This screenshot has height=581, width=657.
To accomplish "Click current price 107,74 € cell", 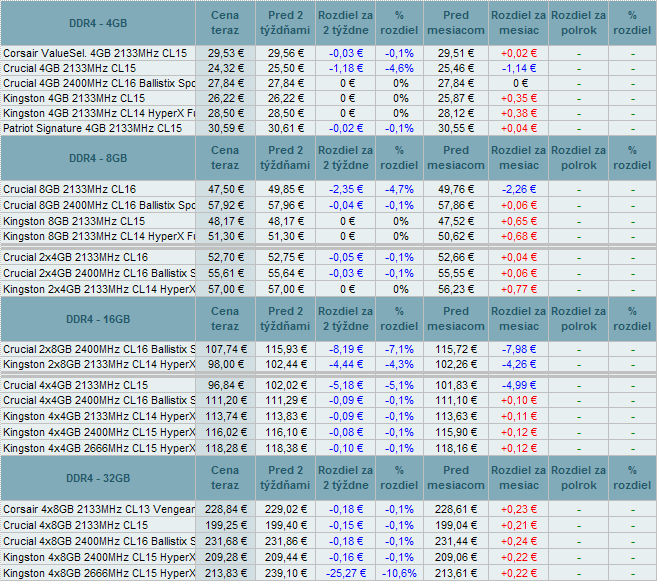I will (226, 349).
